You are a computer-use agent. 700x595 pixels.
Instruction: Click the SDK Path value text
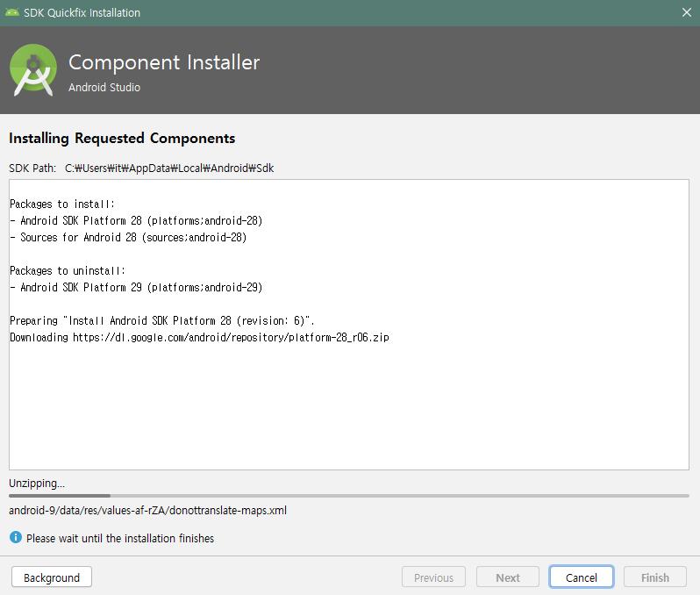169,168
